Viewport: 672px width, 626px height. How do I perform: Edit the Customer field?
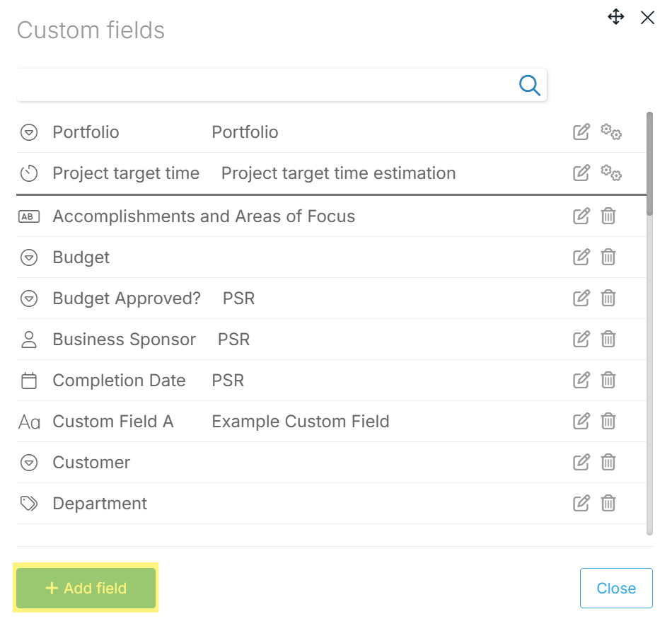(x=581, y=463)
